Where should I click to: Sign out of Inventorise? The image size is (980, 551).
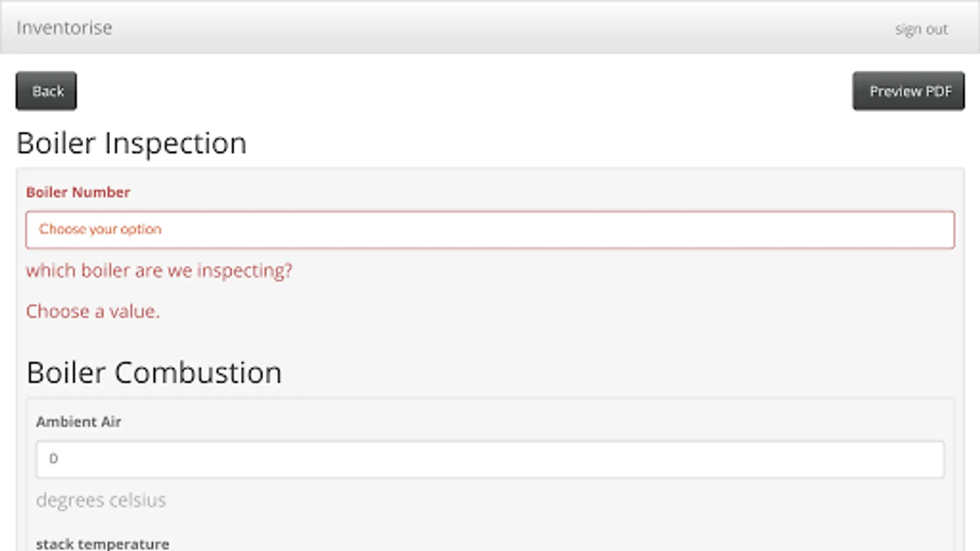tap(921, 29)
